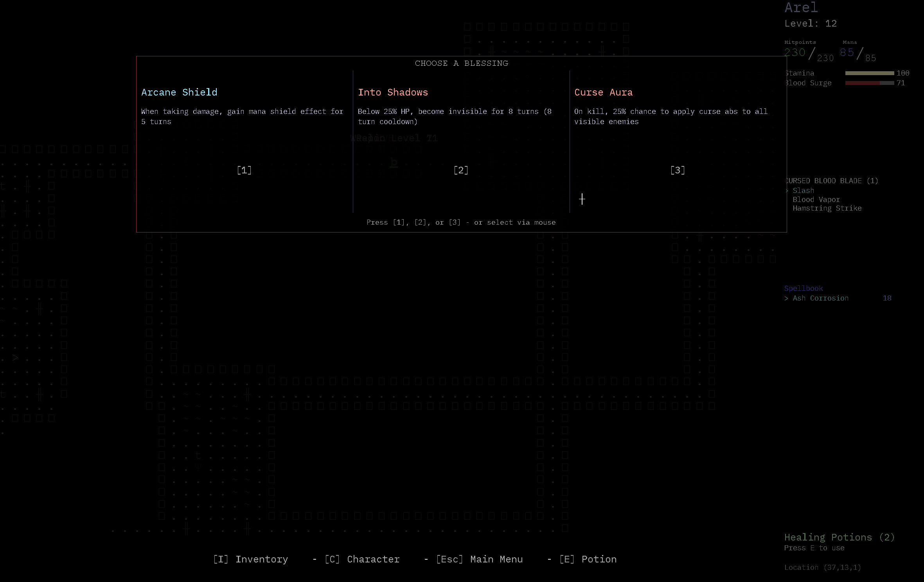Click the Blood Surge bar
Screen dimensions: 924x582
tap(869, 83)
